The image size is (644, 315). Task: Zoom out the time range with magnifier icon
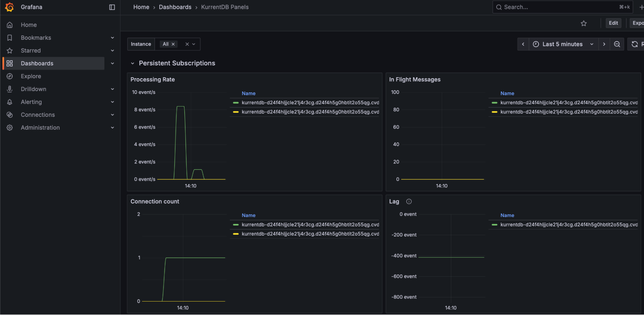pyautogui.click(x=617, y=44)
